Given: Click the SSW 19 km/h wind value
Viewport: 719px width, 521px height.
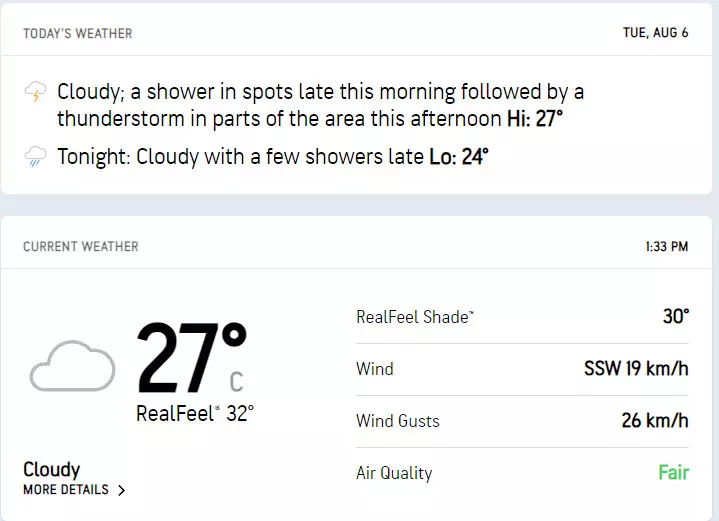Looking at the screenshot, I should point(636,369).
